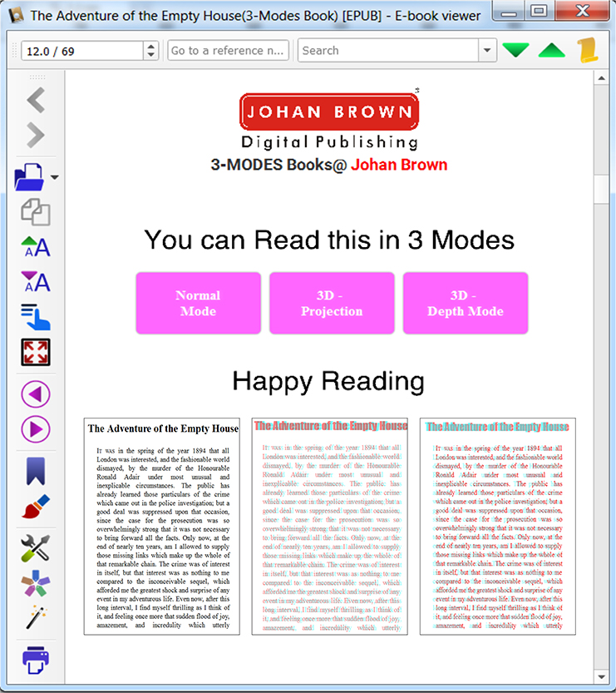Print the ebook
Image resolution: width=616 pixels, height=693 pixels.
click(x=35, y=660)
